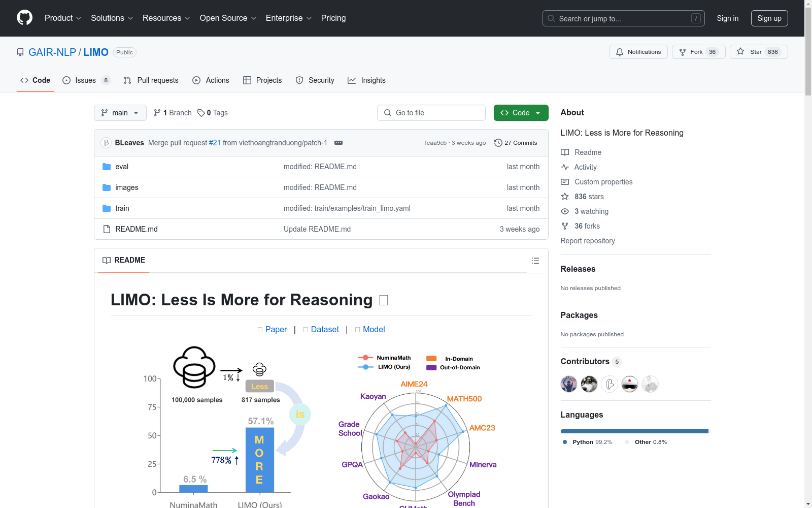Open the first contributor avatar
The image size is (812, 508).
[x=569, y=384]
